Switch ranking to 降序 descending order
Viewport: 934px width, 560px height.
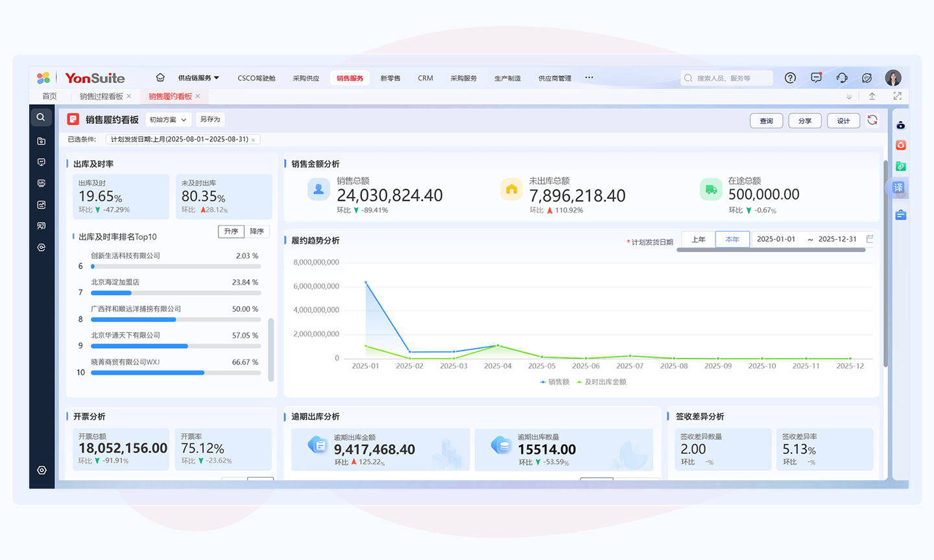point(257,231)
